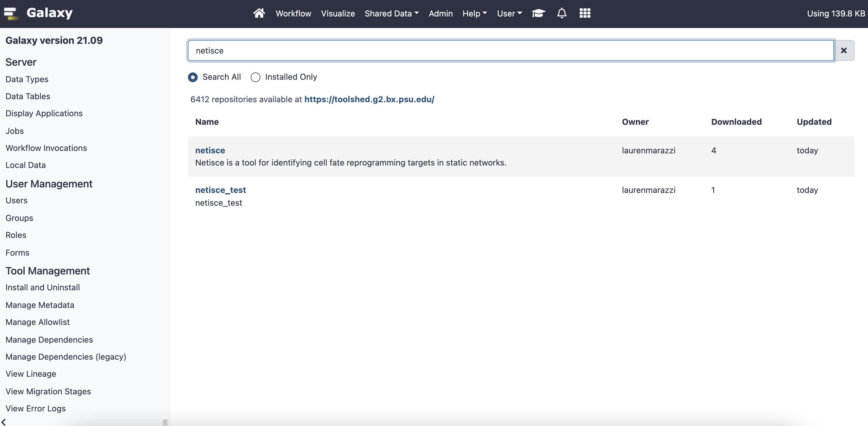
Task: Click the Galaxy version 21.09 heading
Action: point(54,40)
